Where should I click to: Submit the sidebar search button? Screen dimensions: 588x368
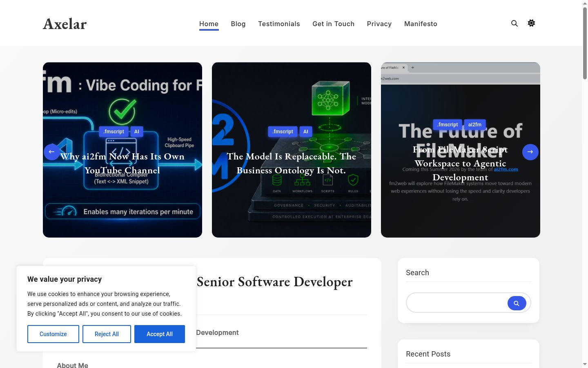click(x=517, y=303)
